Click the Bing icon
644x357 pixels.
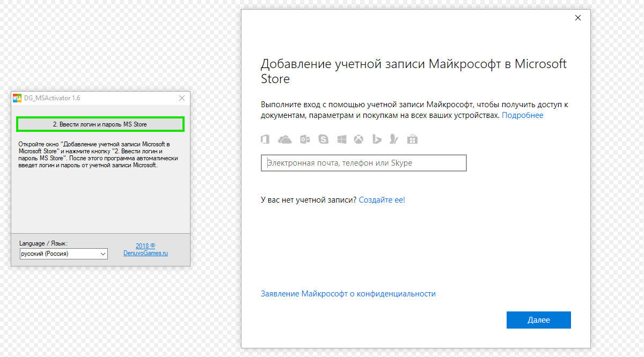(x=377, y=139)
